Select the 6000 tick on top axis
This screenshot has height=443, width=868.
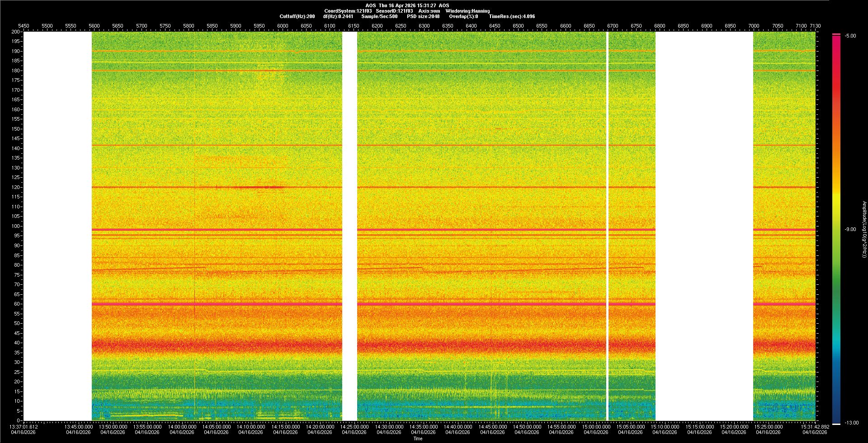click(283, 26)
